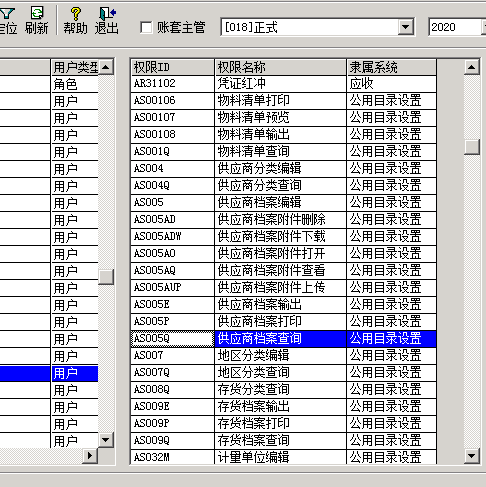Click the 权限名称 column header

280,67
